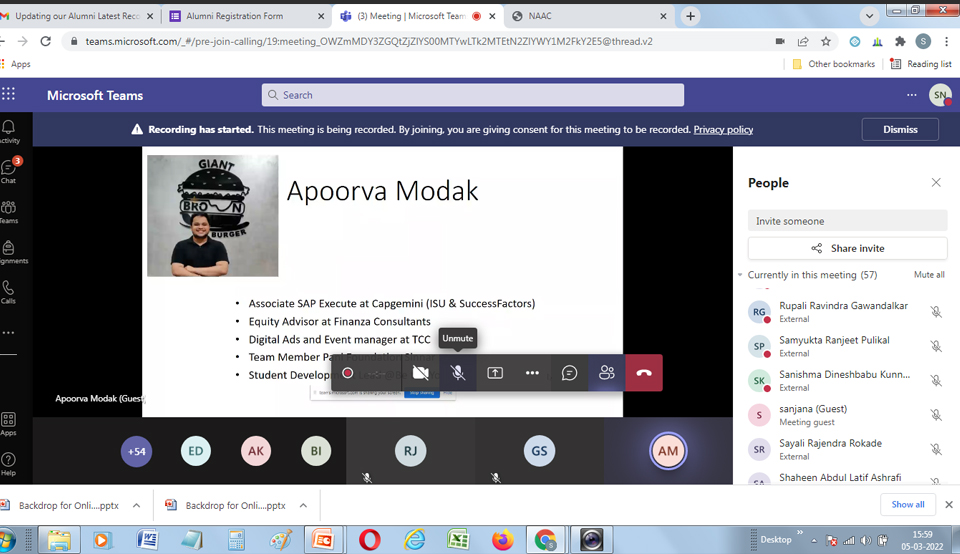This screenshot has width=960, height=554.
Task: Open Assignments in the Teams sidebar
Action: pyautogui.click(x=9, y=252)
